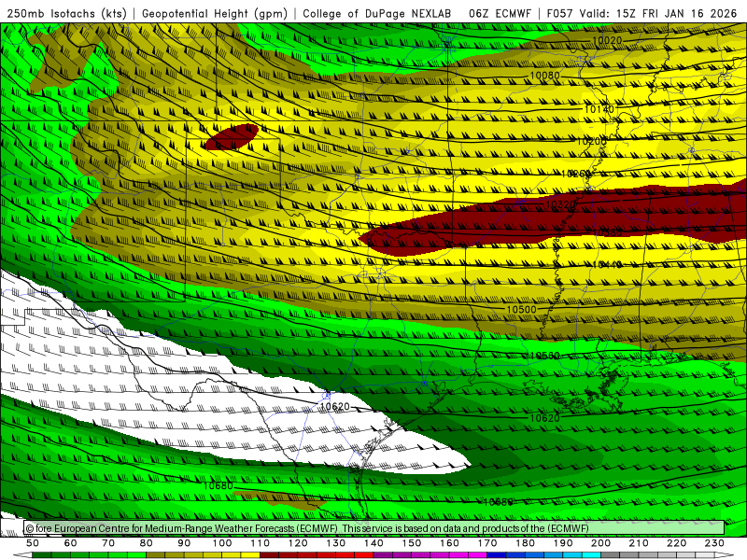The width and height of the screenshot is (747, 560).
Task: Click the "Valid: 15Z FRI JAN 16 2026" text
Action: 658,13
